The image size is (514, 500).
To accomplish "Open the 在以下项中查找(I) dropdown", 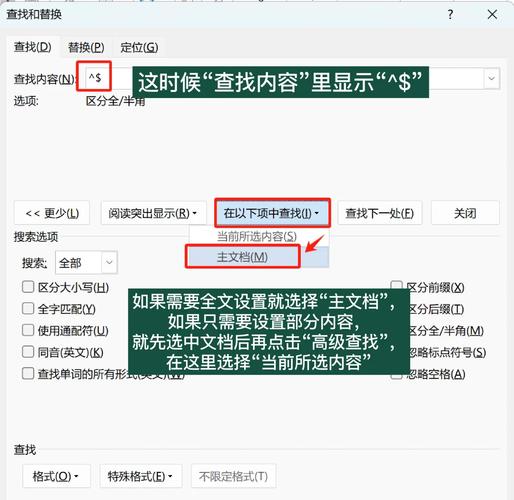I will (x=272, y=213).
